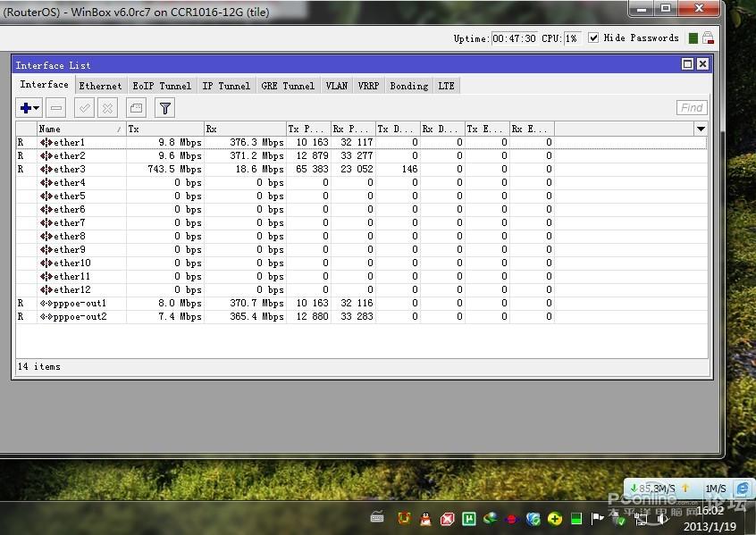Open the LTE tab
Screen dimensions: 756x535
[x=446, y=86]
